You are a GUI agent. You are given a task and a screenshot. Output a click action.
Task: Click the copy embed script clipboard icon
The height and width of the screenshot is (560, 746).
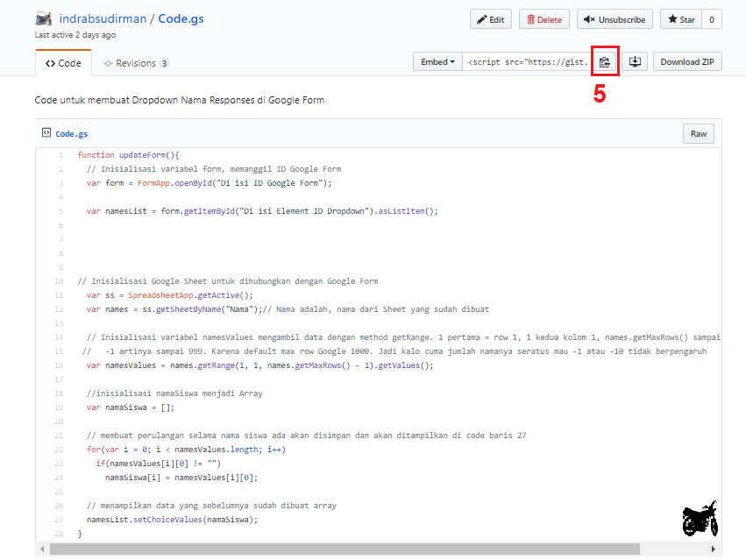tap(605, 62)
